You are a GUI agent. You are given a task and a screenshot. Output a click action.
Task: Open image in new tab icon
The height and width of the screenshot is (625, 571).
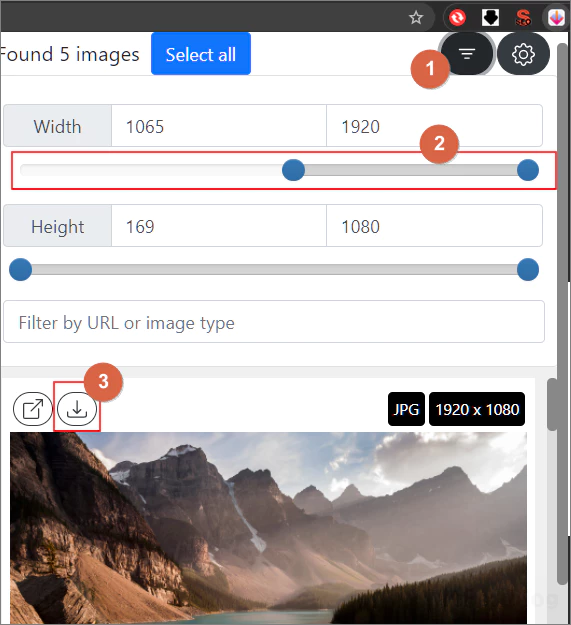click(x=33, y=409)
